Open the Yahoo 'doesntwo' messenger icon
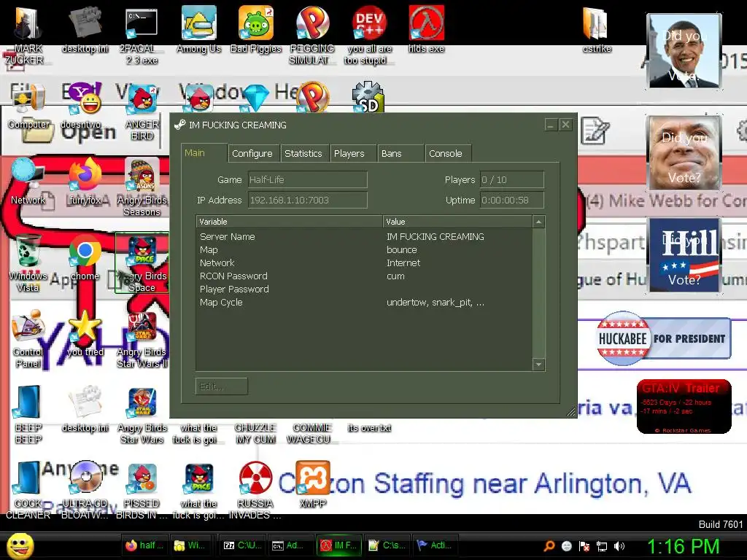Image resolution: width=747 pixels, height=560 pixels. pos(85,99)
